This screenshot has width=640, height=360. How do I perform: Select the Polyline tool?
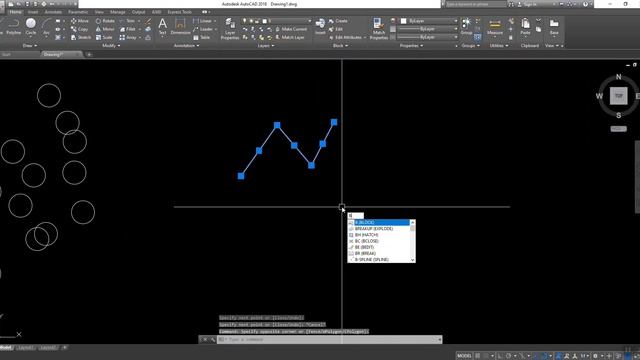[x=13, y=27]
